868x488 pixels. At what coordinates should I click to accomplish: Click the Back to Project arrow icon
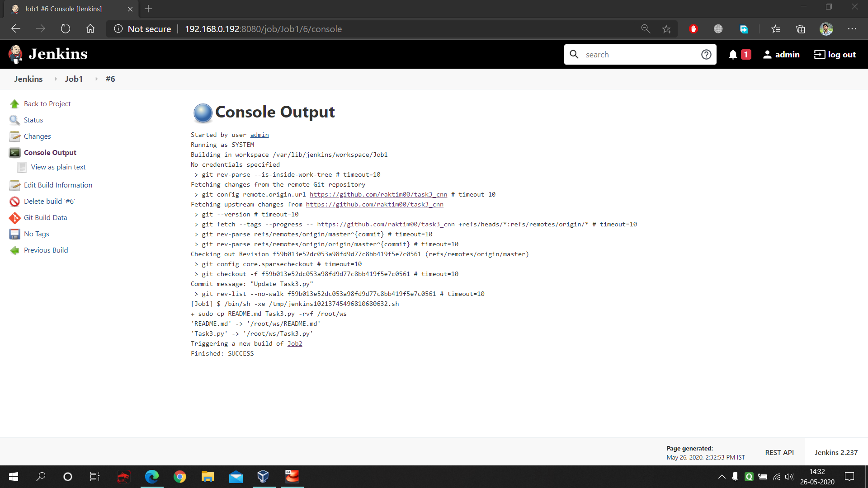coord(14,104)
